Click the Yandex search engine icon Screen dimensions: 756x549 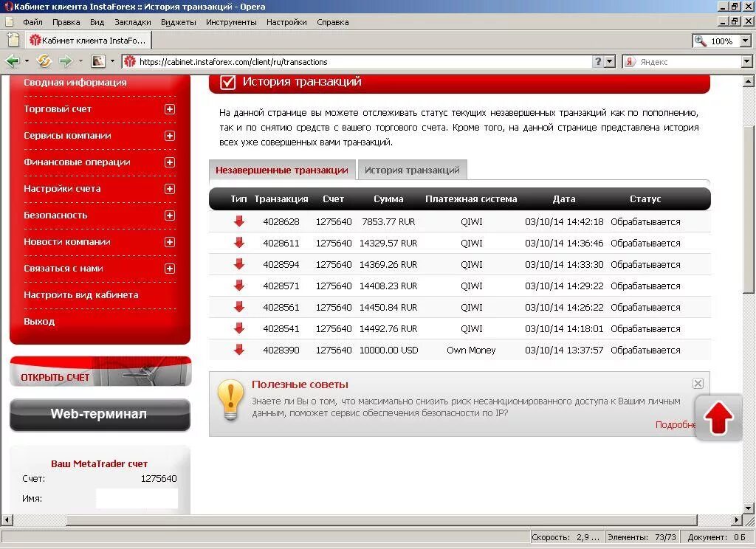click(x=629, y=62)
